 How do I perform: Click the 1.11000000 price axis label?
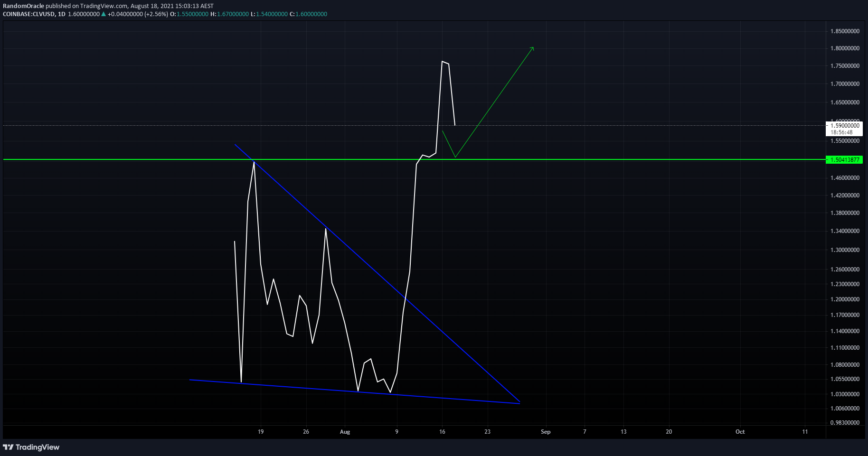click(x=845, y=348)
